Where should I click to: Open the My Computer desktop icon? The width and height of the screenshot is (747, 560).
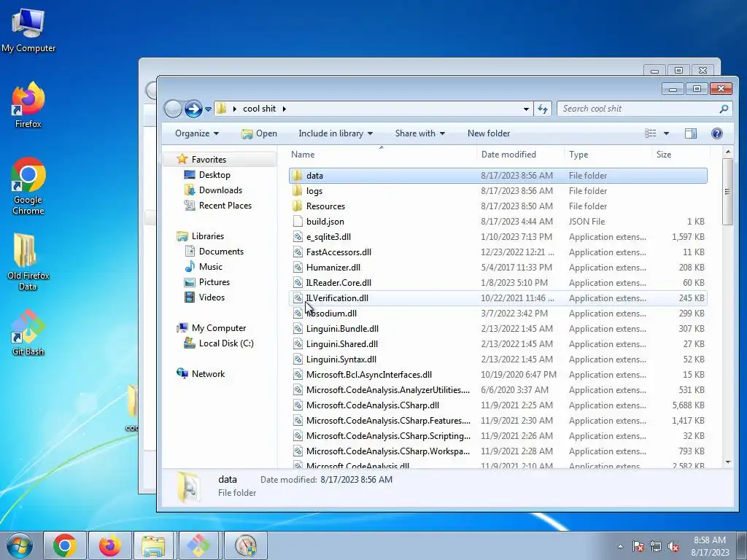tap(28, 29)
